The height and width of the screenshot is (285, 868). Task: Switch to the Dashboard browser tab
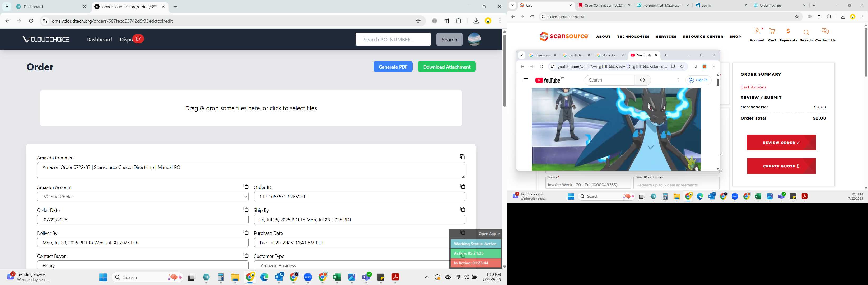(51, 7)
